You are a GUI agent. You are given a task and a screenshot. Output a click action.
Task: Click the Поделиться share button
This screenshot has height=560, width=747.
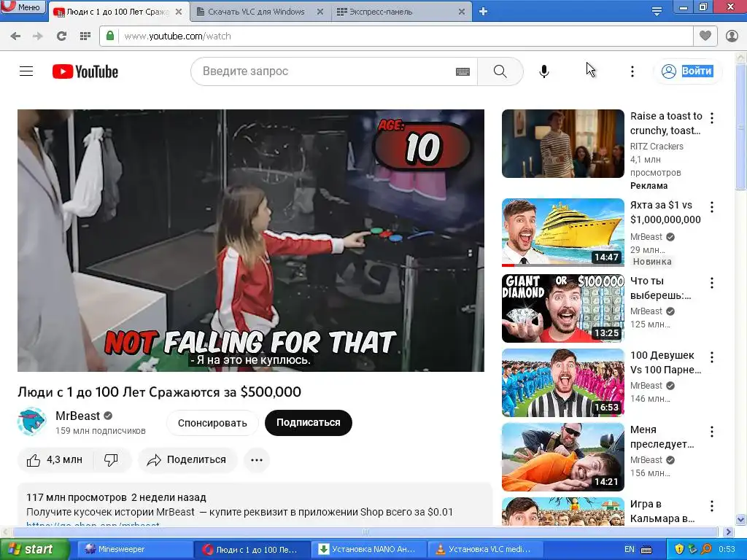[187, 460]
